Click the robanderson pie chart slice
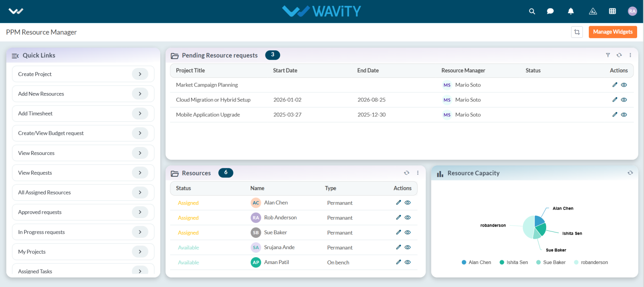644x287 pixels. [528, 227]
